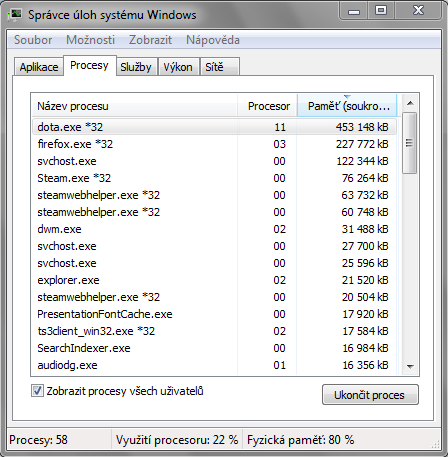Viewport: 448px width, 457px height.
Task: Click the scrollbar down arrow
Action: click(410, 367)
